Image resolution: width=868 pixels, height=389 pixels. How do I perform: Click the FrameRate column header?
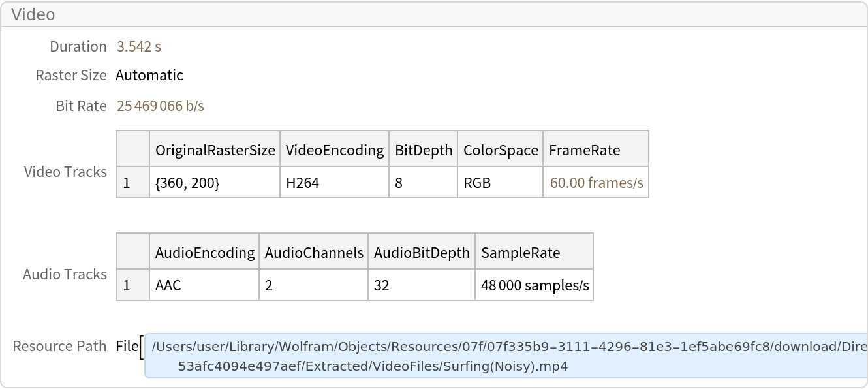point(584,150)
